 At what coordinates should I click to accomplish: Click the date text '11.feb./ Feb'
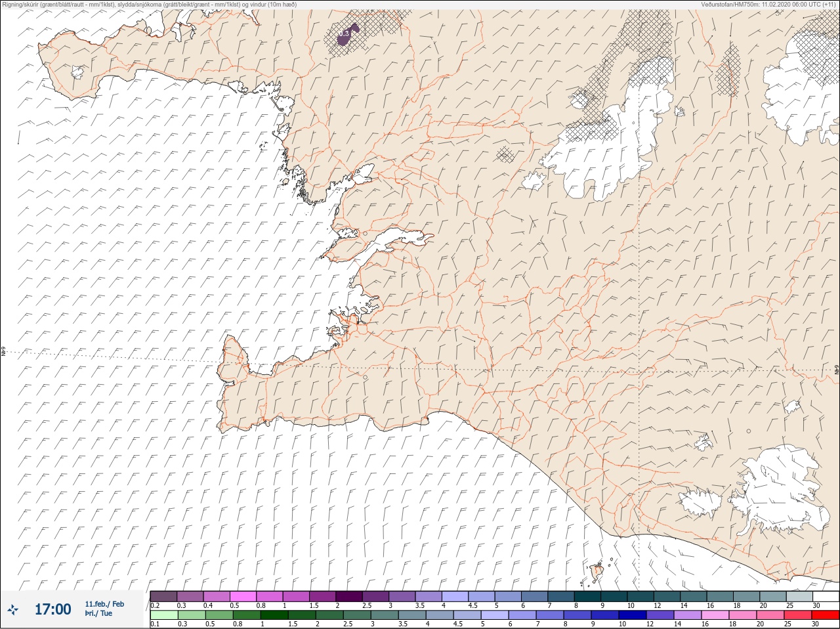click(104, 604)
